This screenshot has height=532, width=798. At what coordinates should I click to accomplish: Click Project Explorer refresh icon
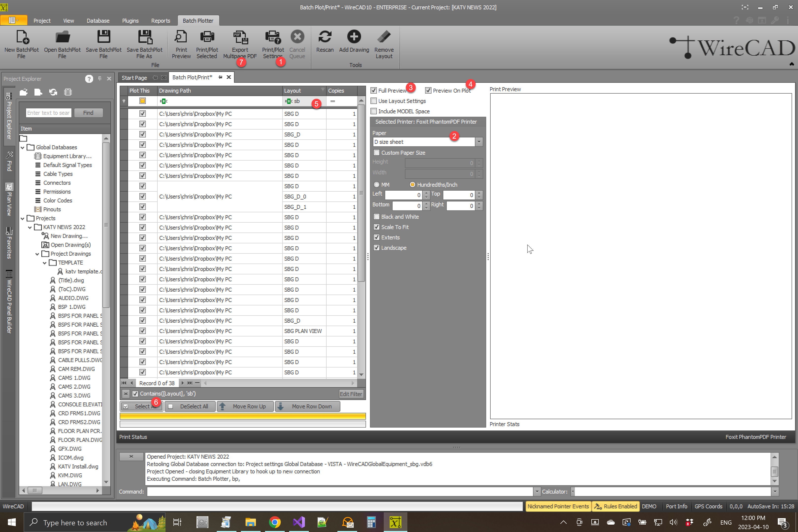click(53, 92)
